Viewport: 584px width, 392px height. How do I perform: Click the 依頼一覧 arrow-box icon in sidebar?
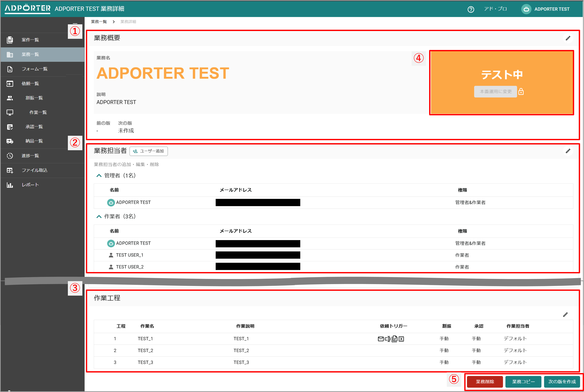tap(10, 84)
